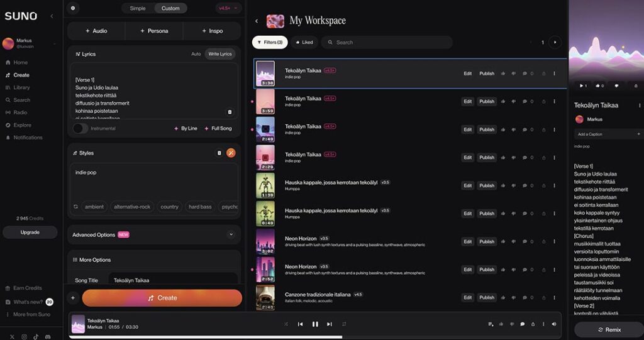Mute the player volume speaker icon
The height and width of the screenshot is (340, 644).
553,324
